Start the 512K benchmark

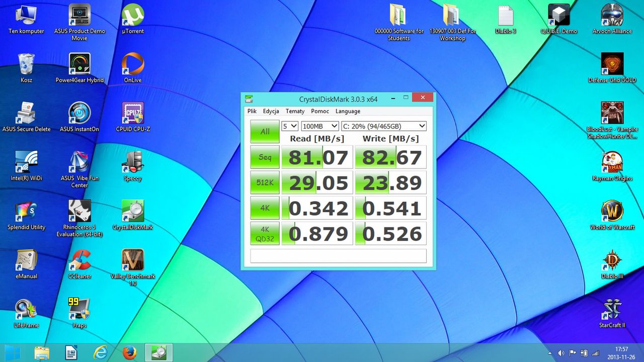(x=265, y=183)
